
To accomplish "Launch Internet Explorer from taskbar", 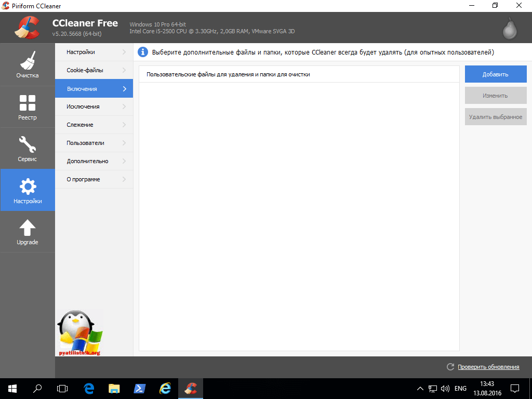I will point(165,388).
